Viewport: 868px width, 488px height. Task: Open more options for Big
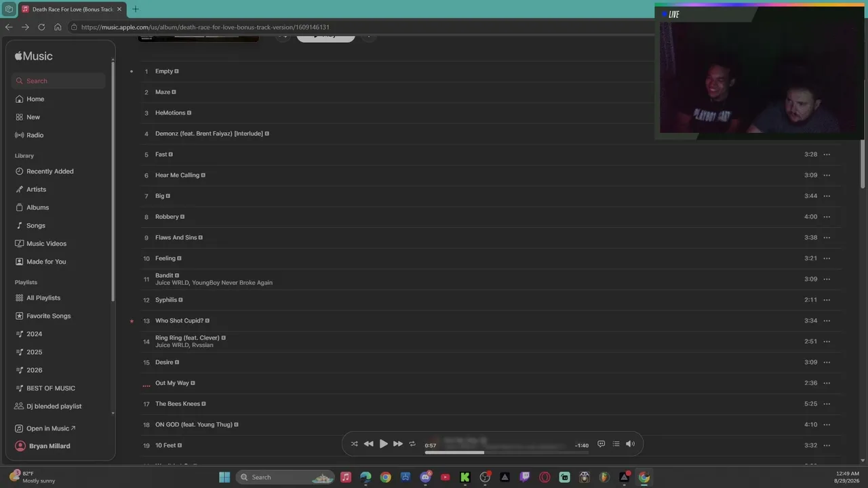(x=827, y=196)
